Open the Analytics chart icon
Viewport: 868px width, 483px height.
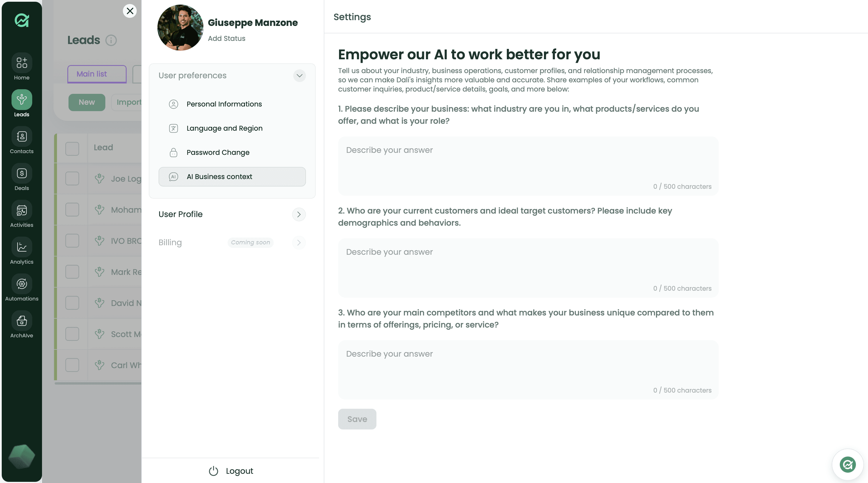pos(22,247)
